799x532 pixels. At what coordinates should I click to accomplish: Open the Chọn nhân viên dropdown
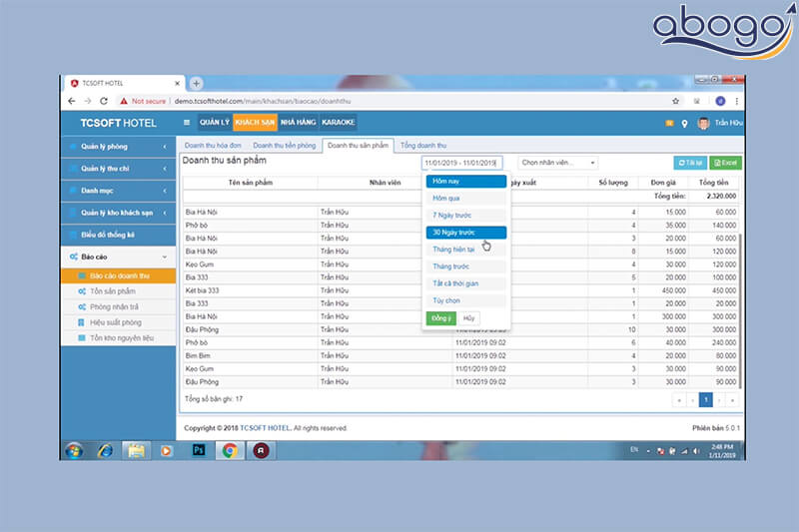coord(557,163)
